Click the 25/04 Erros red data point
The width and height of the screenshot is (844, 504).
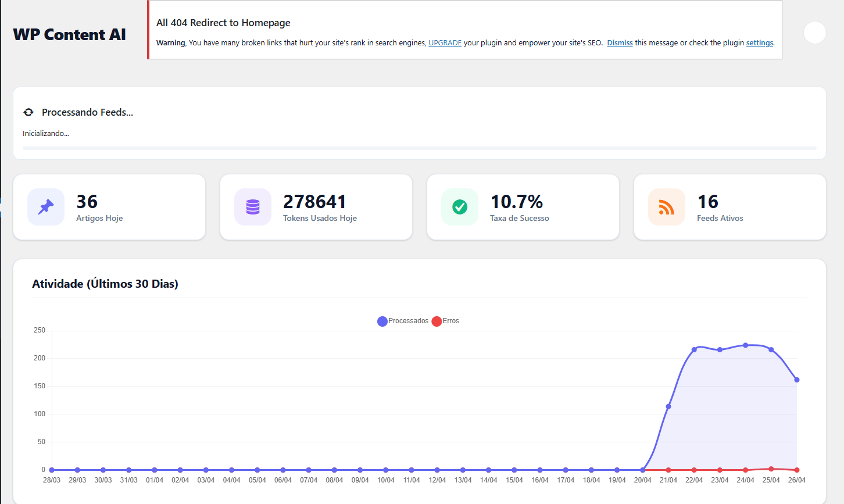(771, 469)
